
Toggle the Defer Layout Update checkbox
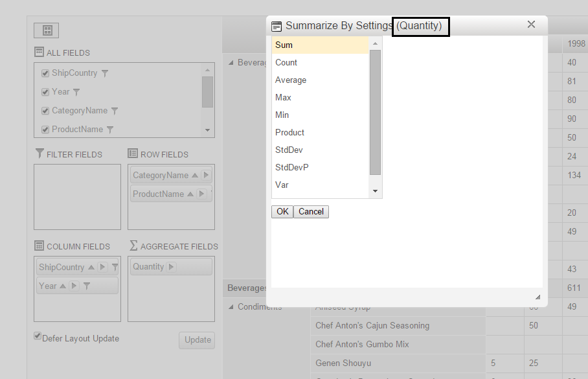pos(38,336)
